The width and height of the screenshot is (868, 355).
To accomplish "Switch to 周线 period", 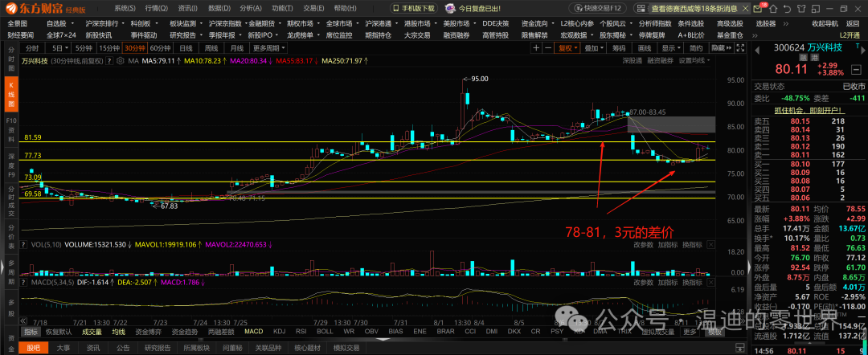I will [x=211, y=48].
